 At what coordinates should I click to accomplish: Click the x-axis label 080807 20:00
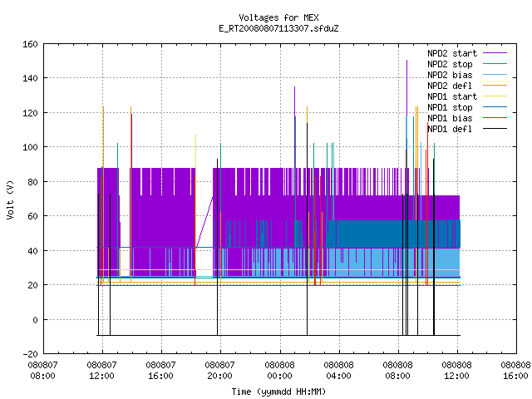(219, 371)
